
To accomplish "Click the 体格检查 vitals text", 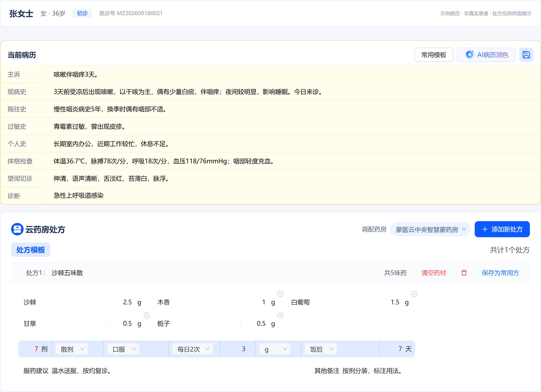I will point(164,161).
